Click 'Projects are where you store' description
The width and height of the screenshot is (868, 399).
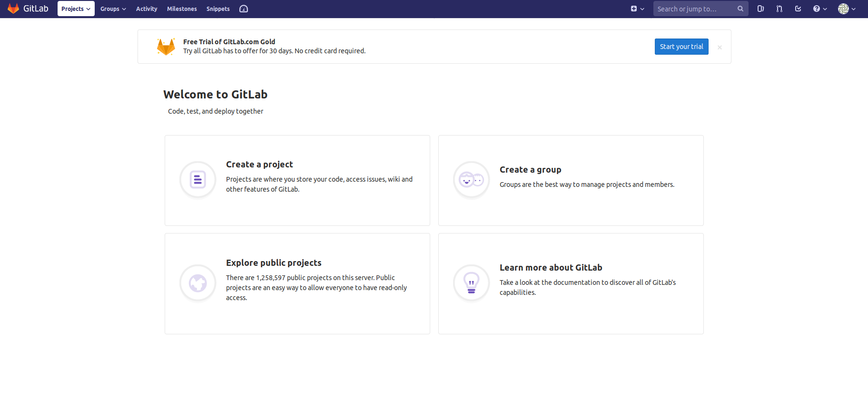319,184
